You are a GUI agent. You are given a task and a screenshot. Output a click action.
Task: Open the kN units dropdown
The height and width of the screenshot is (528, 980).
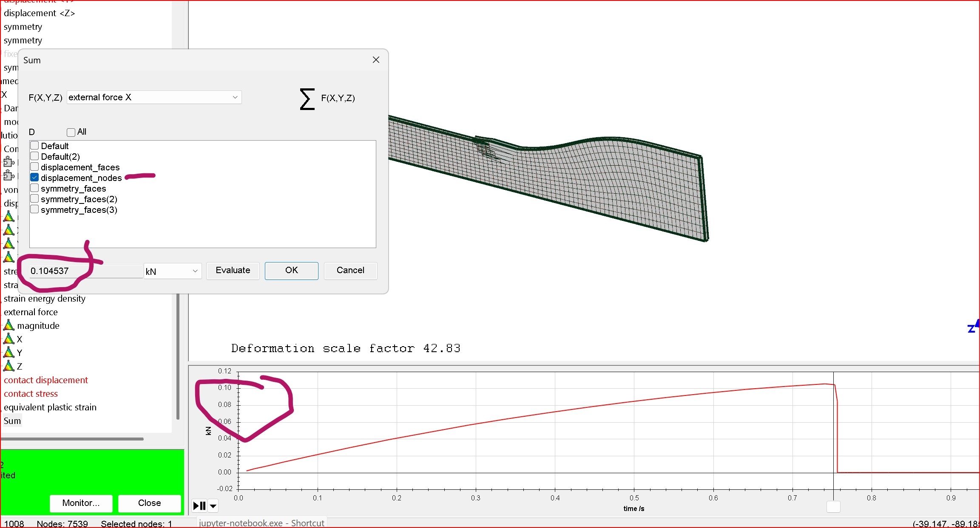click(x=172, y=271)
